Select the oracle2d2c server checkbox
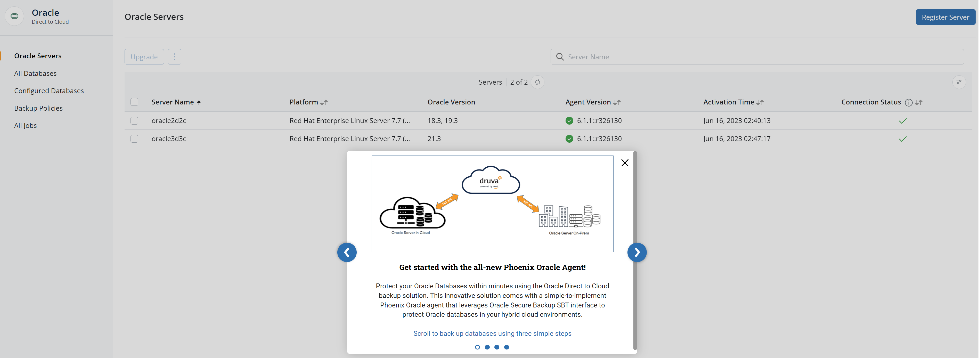The width and height of the screenshot is (980, 358). pyautogui.click(x=134, y=121)
